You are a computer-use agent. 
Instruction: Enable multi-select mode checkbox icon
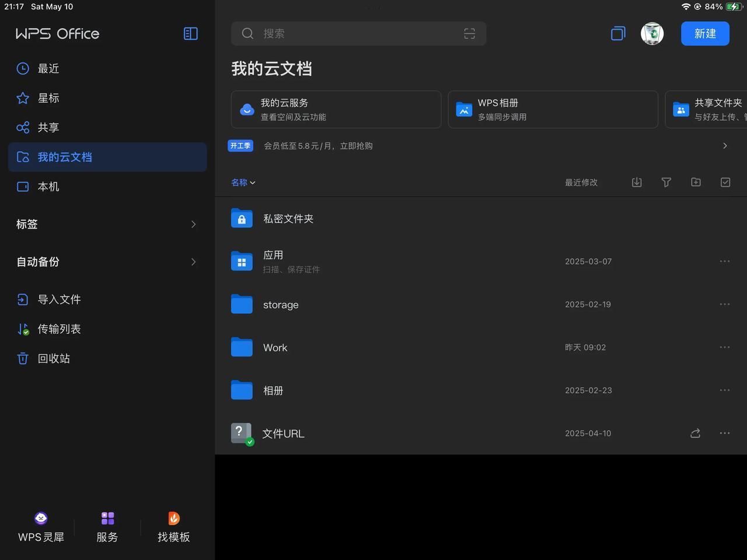(725, 183)
